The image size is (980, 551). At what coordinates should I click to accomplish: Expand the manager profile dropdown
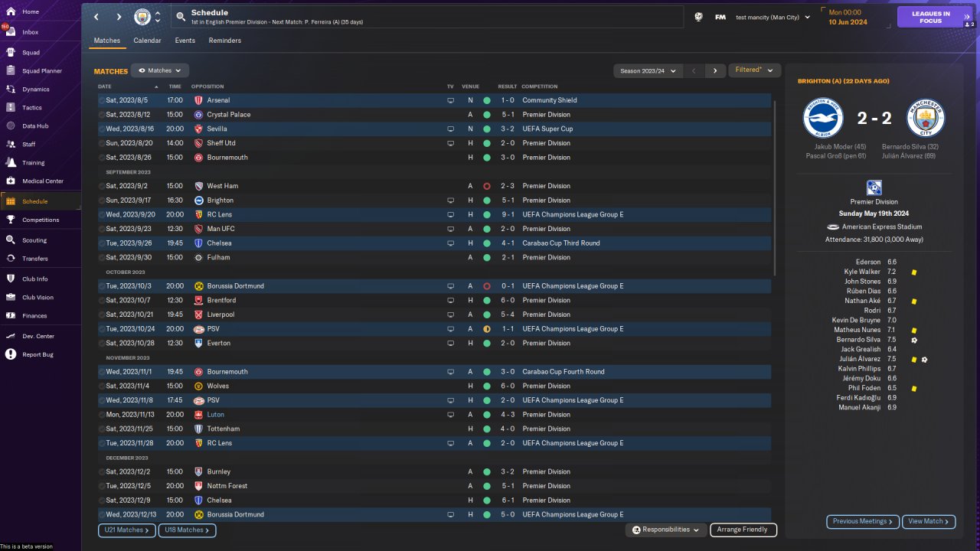tap(773, 17)
